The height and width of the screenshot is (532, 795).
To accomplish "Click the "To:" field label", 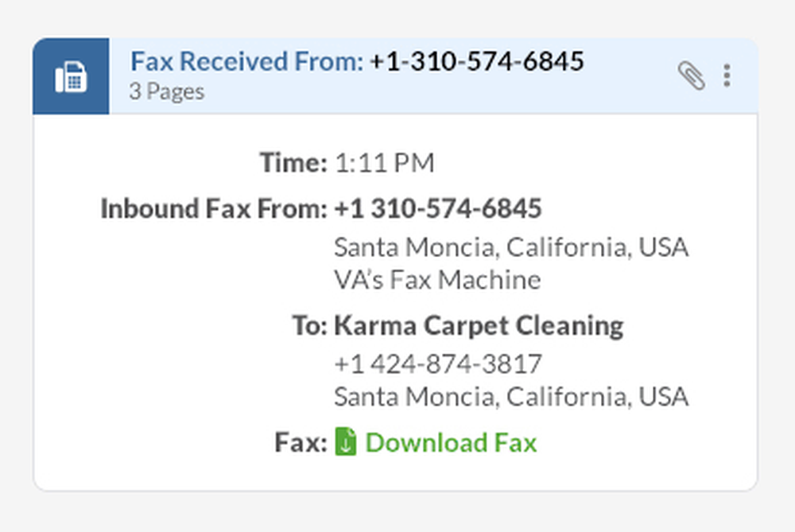I will [x=309, y=325].
